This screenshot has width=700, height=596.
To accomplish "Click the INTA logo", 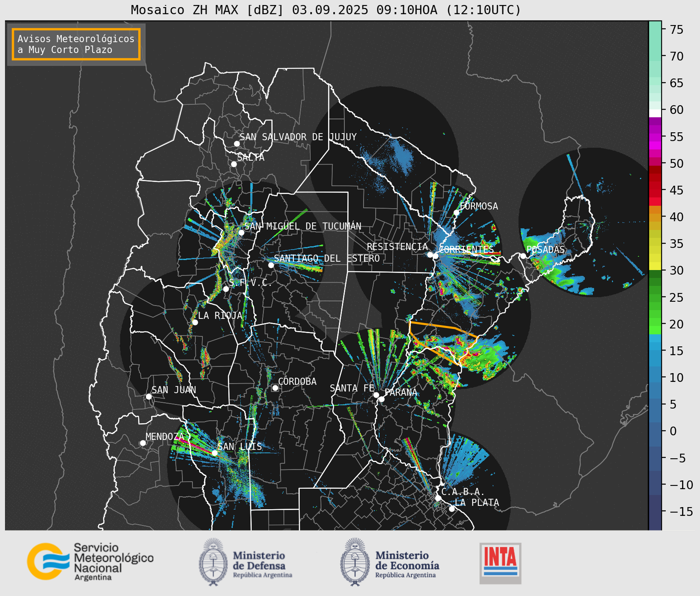I will coord(500,563).
